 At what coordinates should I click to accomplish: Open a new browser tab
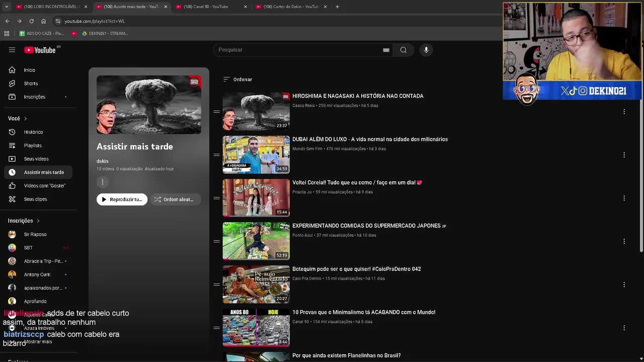point(337,7)
